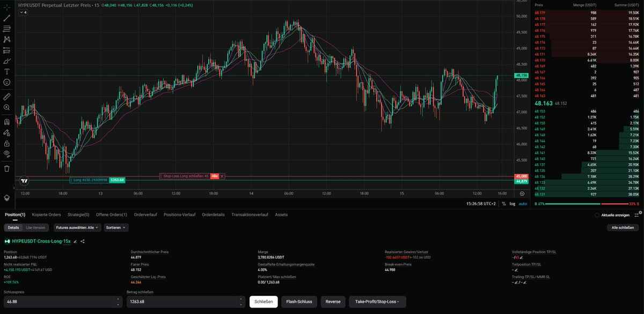
Task: Click the 45,000 stop-loss price tag on axis
Action: (522, 176)
